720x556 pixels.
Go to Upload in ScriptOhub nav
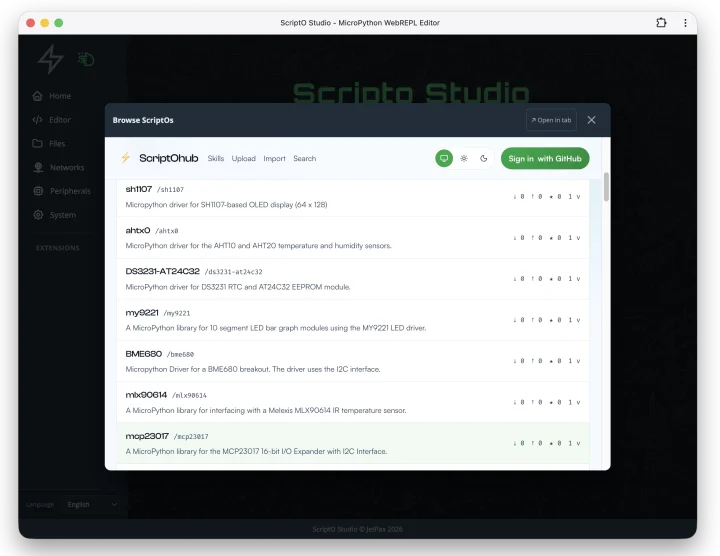(243, 158)
